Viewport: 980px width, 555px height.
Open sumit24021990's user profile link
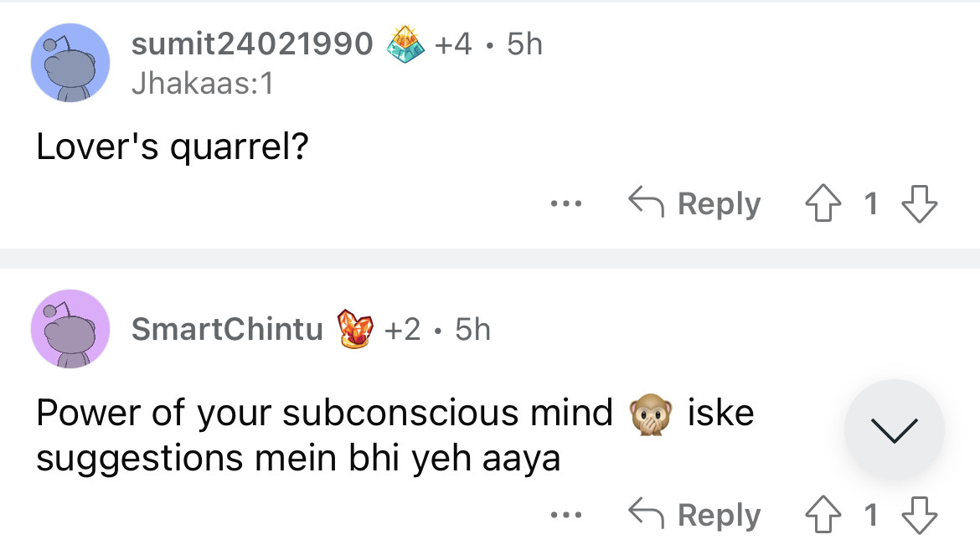point(252,44)
